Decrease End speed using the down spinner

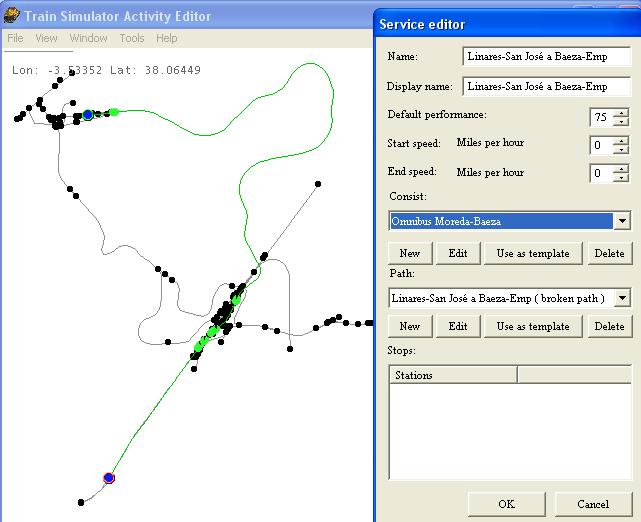coord(621,179)
